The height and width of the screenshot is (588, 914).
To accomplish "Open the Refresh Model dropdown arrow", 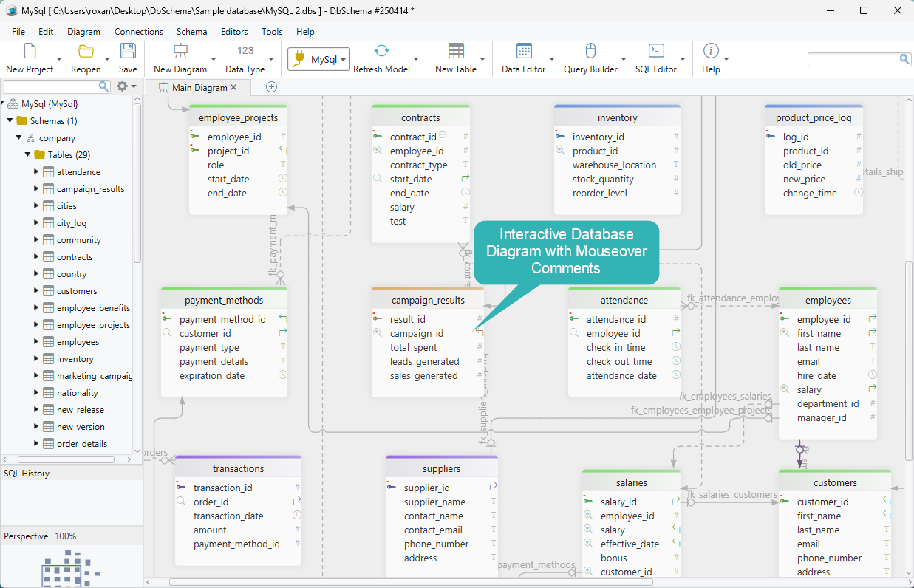I will tap(416, 59).
